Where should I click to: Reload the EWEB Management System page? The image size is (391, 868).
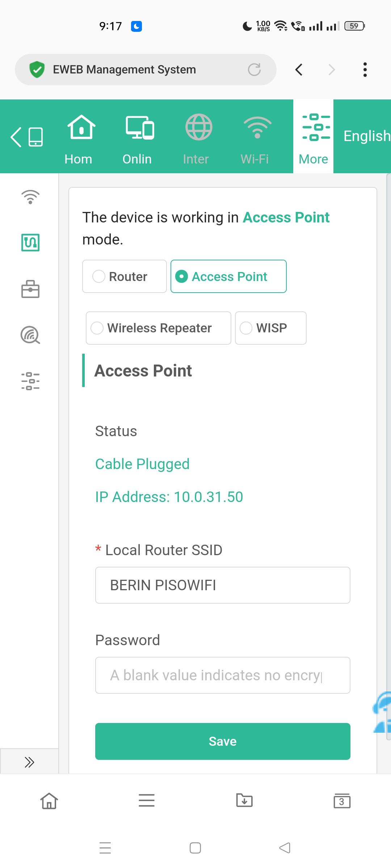[254, 69]
